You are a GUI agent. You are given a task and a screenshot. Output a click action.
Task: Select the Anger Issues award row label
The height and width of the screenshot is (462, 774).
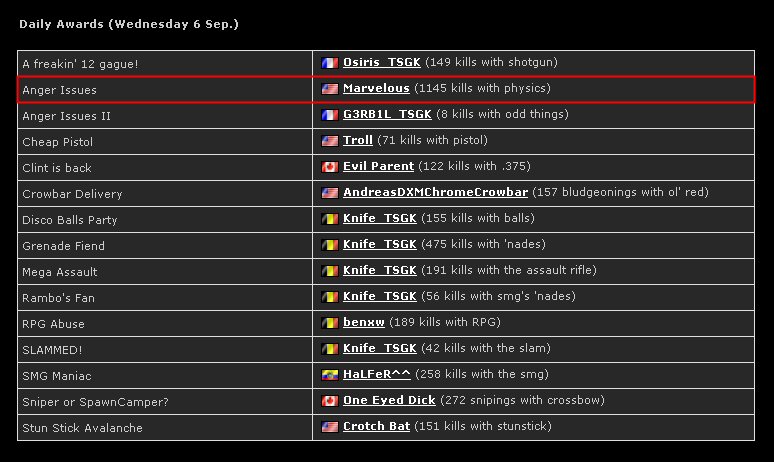tap(60, 90)
